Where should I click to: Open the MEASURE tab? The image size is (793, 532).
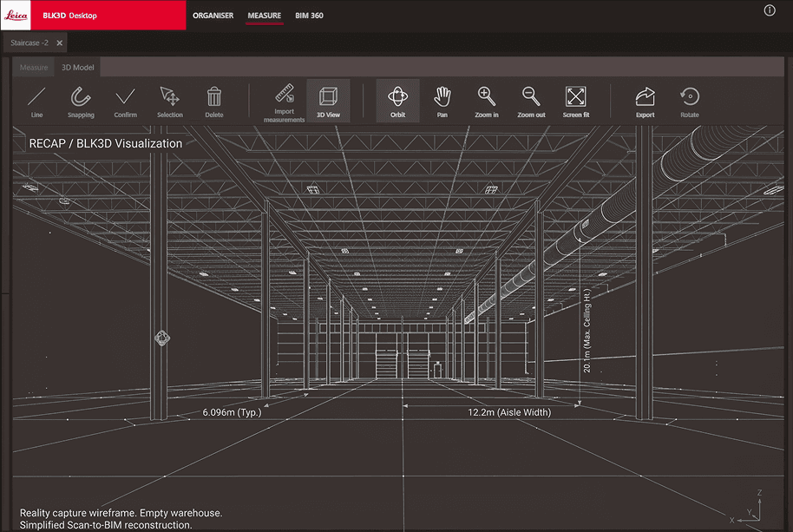tap(264, 16)
